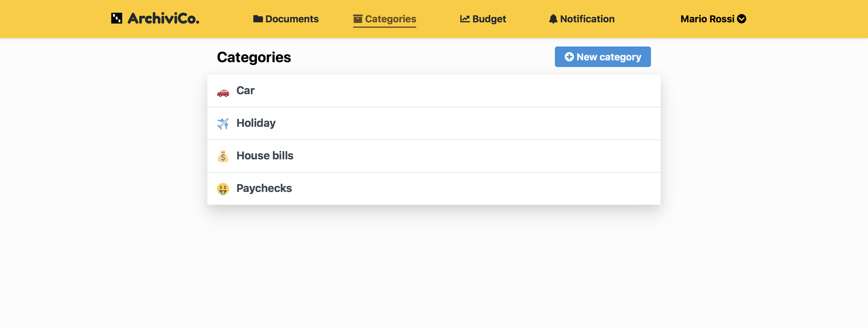
Task: Open the Mario Rossi user menu
Action: click(707, 19)
